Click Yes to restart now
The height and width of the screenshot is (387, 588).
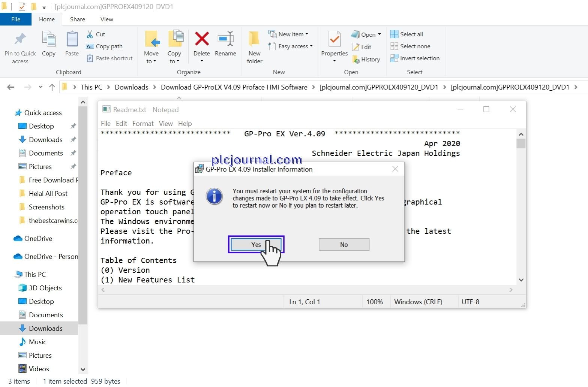point(256,245)
